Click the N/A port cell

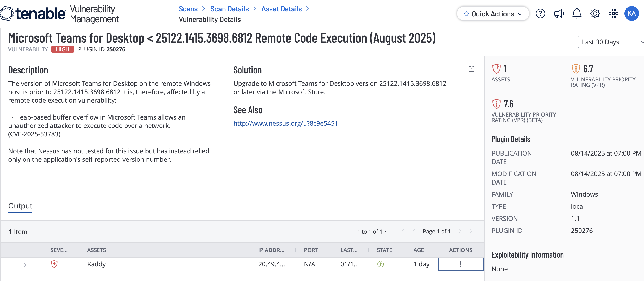(309, 264)
